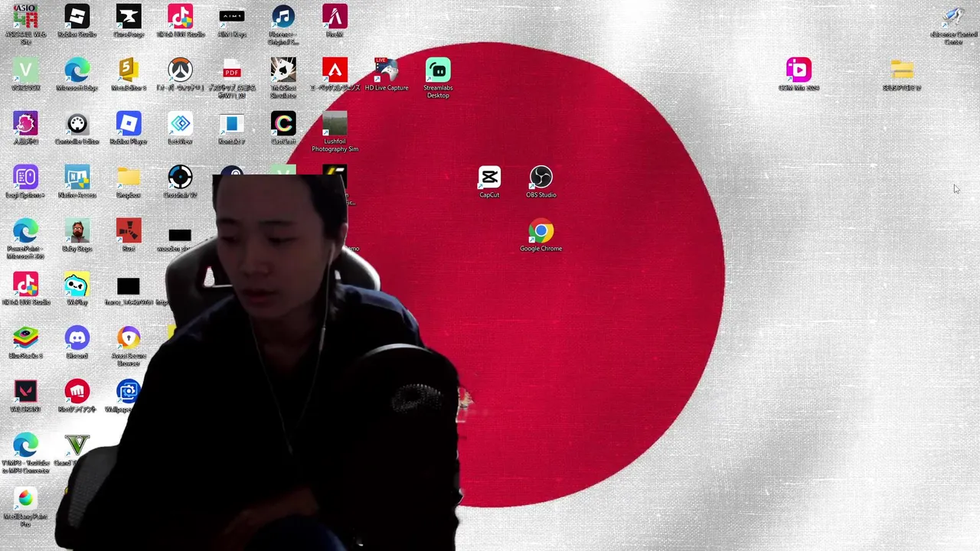
Task: Open CapCut from the desktop
Action: [489, 182]
